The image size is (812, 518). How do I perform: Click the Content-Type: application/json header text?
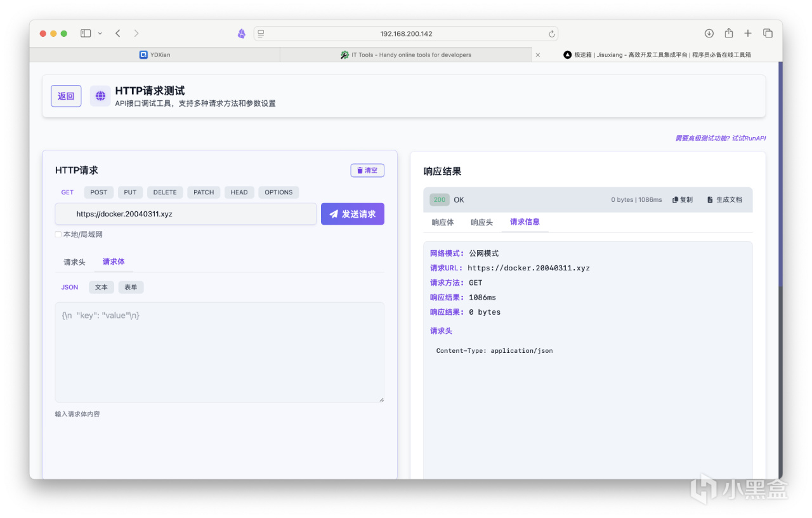[495, 350]
